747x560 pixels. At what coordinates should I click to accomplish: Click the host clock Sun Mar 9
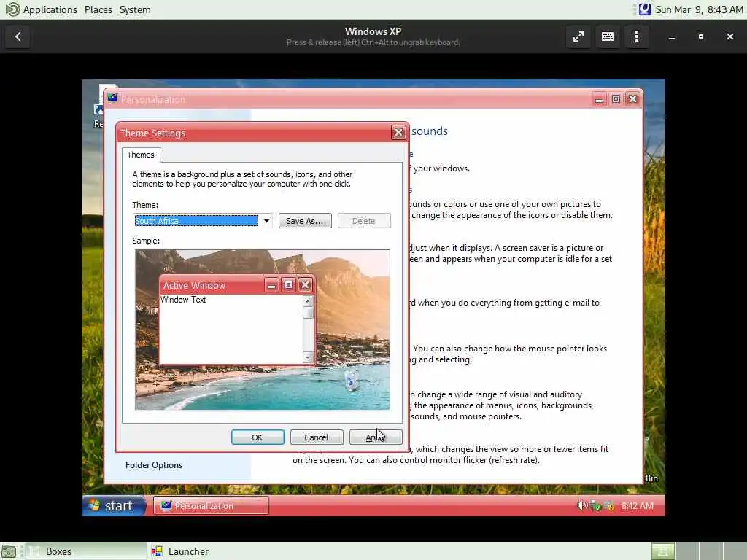[699, 9]
